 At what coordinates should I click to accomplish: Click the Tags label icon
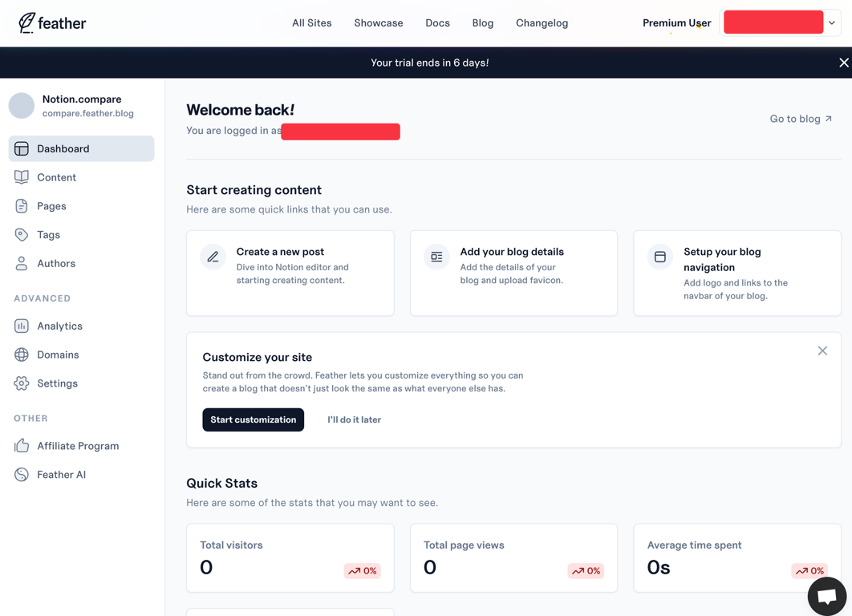click(21, 235)
